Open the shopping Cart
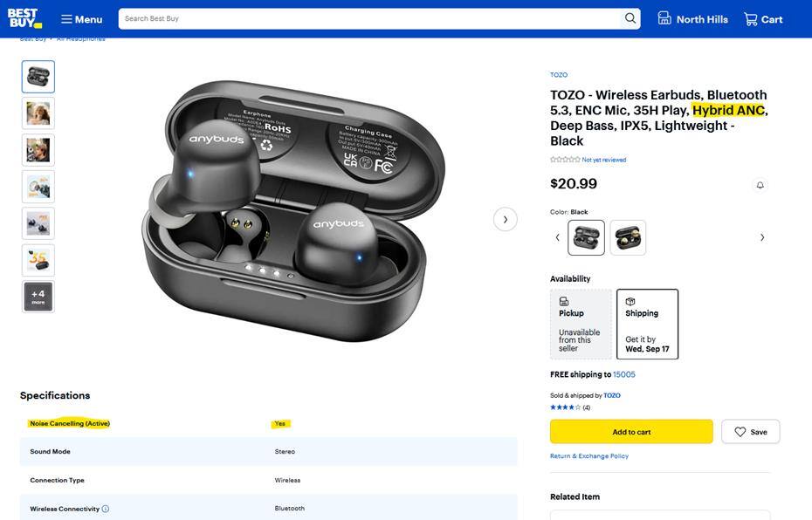This screenshot has height=520, width=812. (x=763, y=19)
